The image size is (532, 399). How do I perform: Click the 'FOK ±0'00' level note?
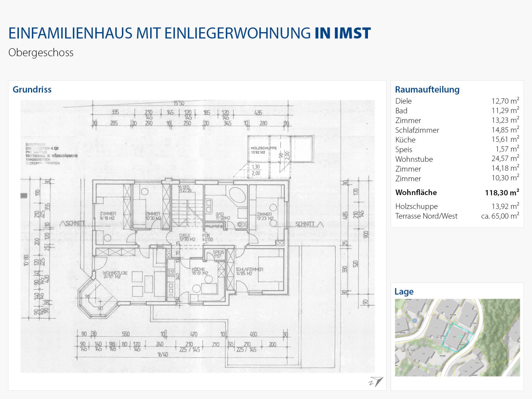(207, 237)
